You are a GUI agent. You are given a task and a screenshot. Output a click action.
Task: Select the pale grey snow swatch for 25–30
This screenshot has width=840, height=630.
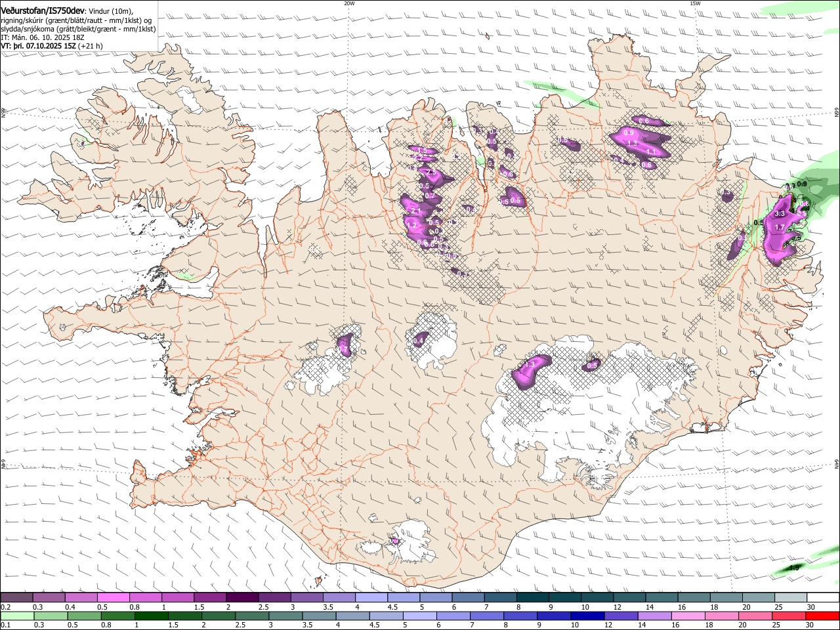click(x=790, y=597)
